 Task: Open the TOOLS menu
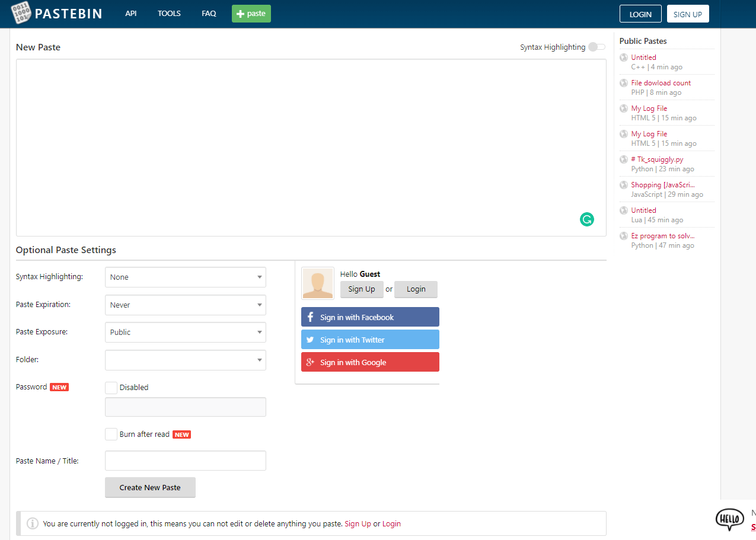point(169,13)
